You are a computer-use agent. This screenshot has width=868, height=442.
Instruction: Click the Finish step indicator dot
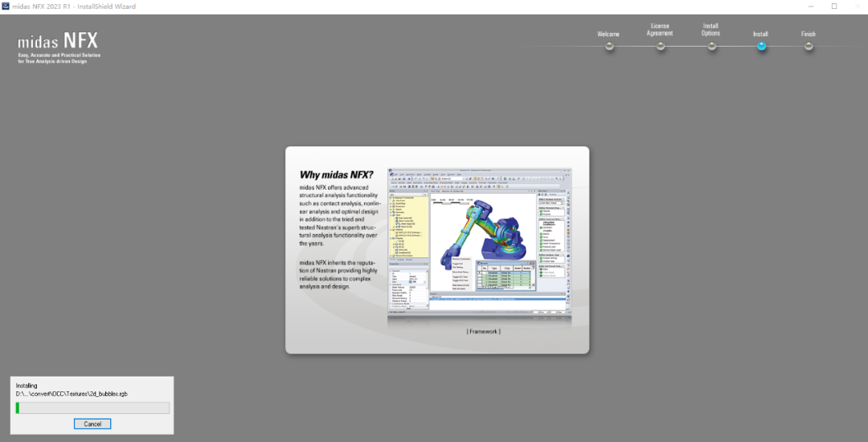809,47
